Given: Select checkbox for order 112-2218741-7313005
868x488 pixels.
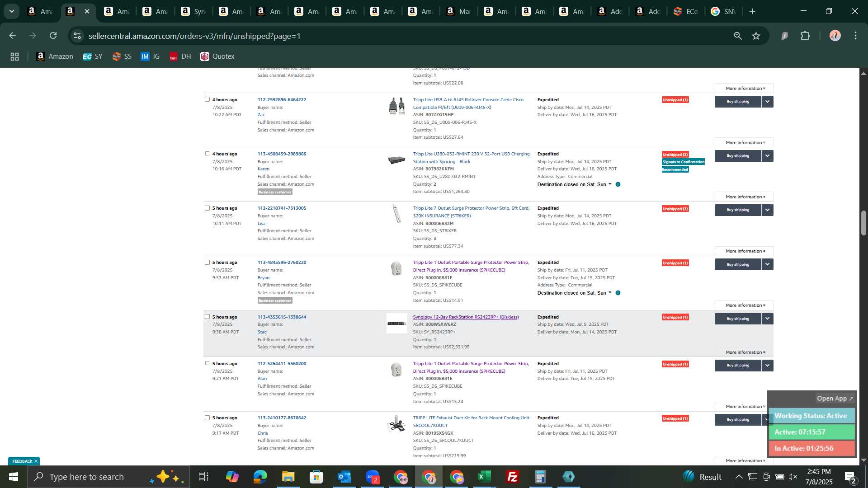Looking at the screenshot, I should (x=207, y=208).
